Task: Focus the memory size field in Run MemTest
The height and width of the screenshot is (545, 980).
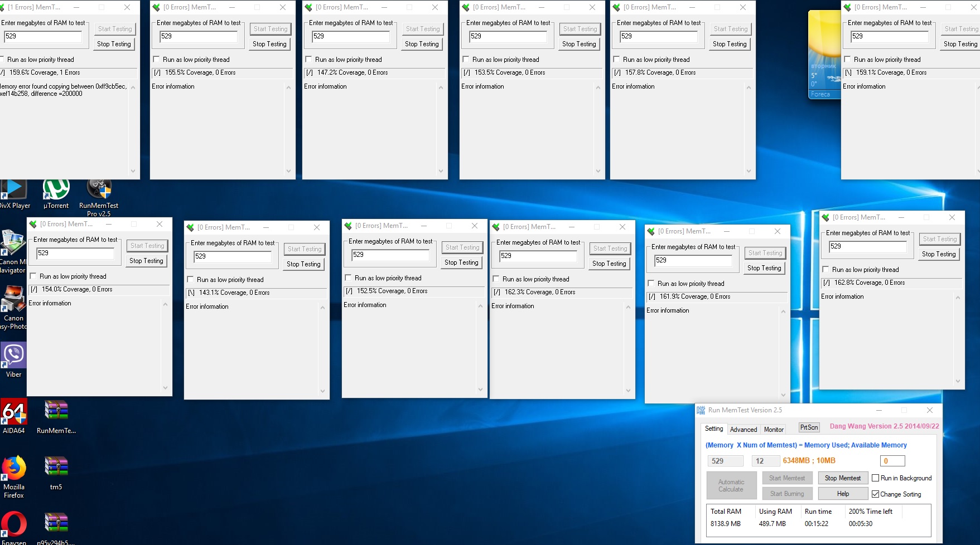Action: (725, 461)
